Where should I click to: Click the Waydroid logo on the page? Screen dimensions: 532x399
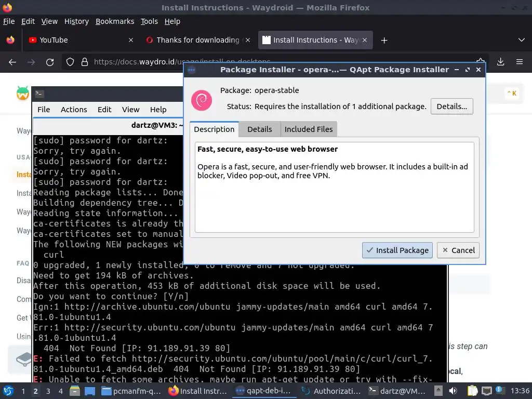[23, 94]
